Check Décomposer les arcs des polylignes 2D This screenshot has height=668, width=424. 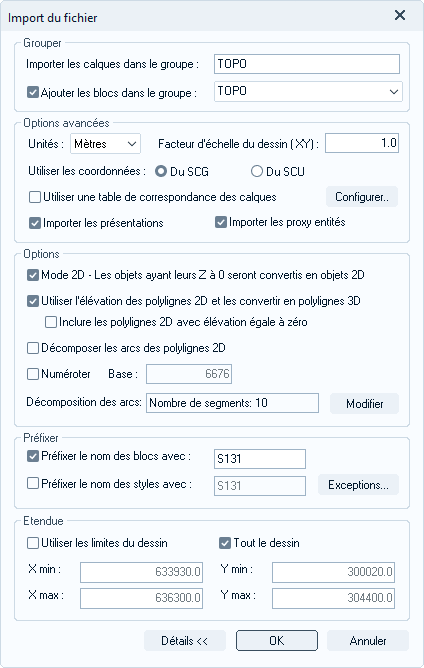click(33, 348)
